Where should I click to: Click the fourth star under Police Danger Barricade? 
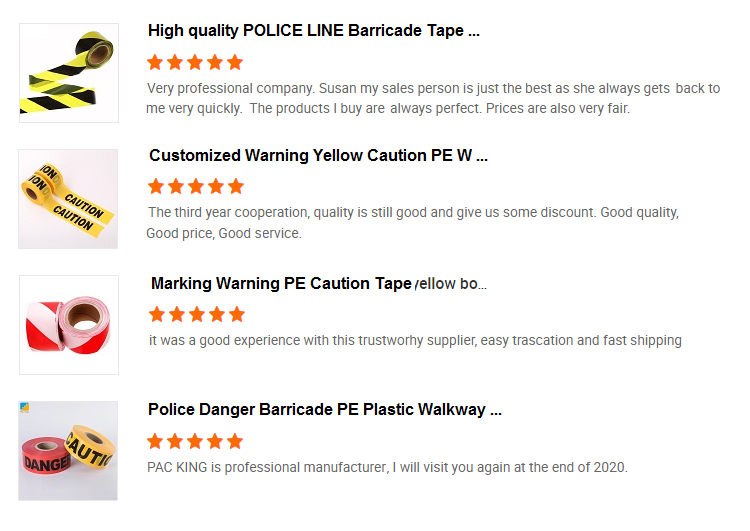click(x=215, y=441)
